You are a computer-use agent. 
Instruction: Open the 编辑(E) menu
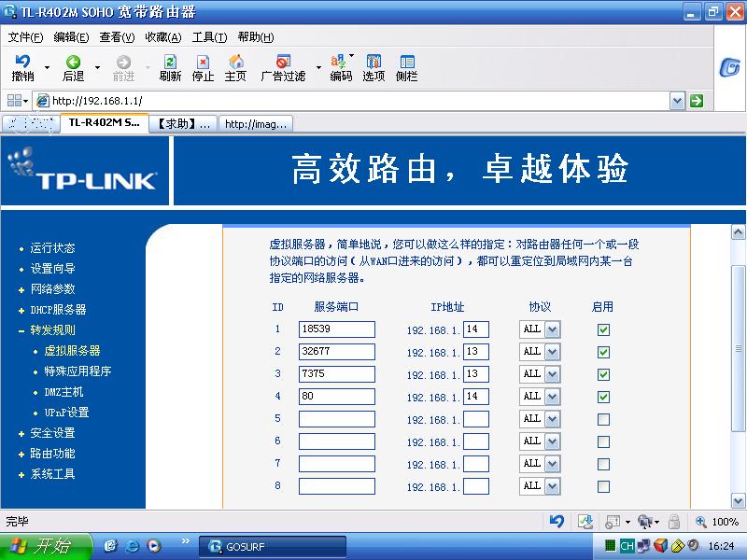(71, 37)
